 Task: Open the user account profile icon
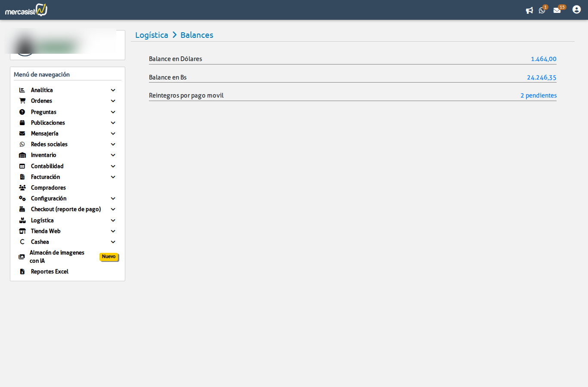[576, 9]
